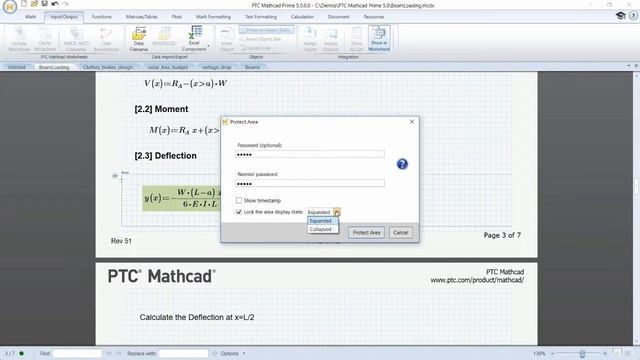The image size is (640, 360).
Task: Save the worksheet with the floppy disk icon
Action: pos(44,4)
